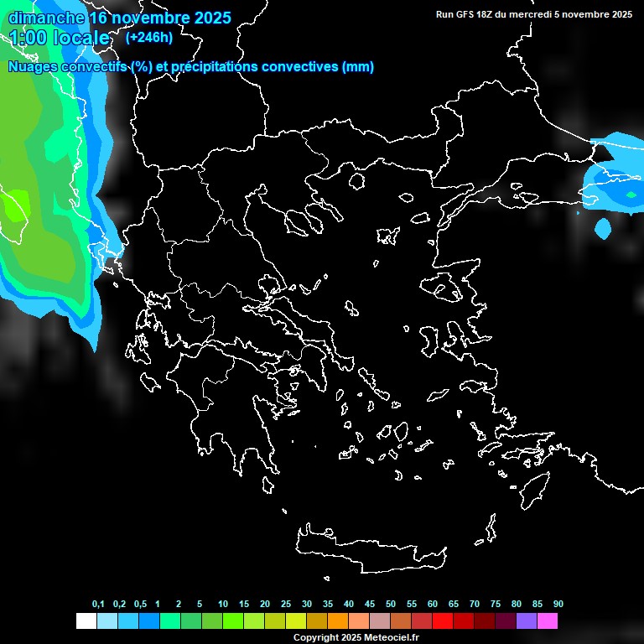
Task: Click the 'Run GFS 18Z' run information text
Action: [534, 14]
